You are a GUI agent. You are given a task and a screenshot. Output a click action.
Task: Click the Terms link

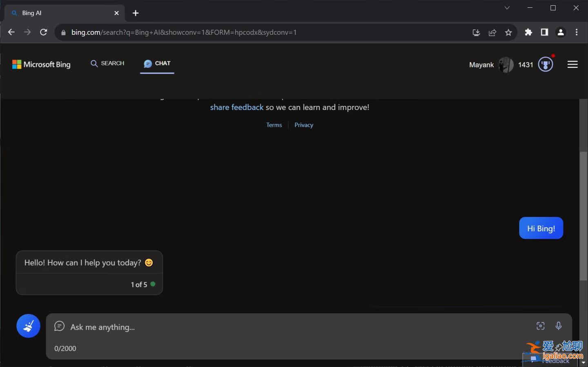point(274,125)
